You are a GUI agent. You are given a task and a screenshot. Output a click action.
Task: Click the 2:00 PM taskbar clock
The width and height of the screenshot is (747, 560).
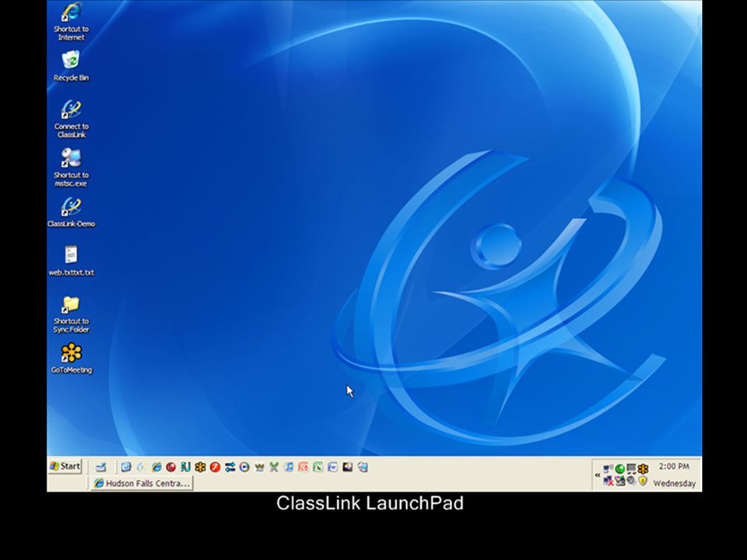674,466
